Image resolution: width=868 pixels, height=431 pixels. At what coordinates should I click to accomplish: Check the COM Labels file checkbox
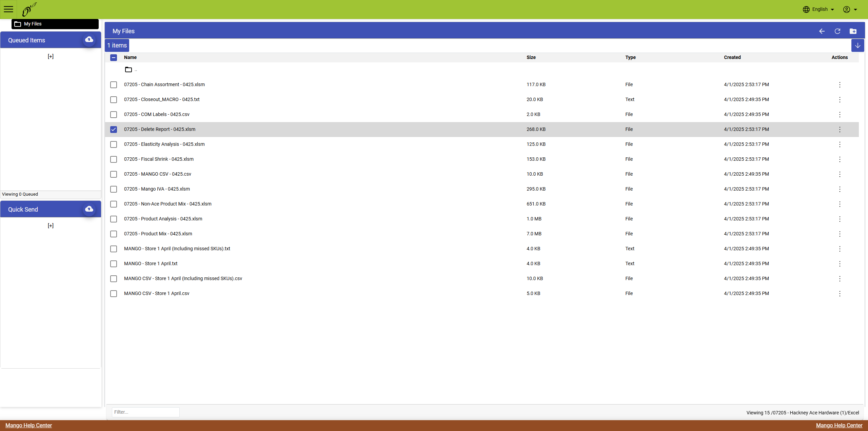(114, 115)
